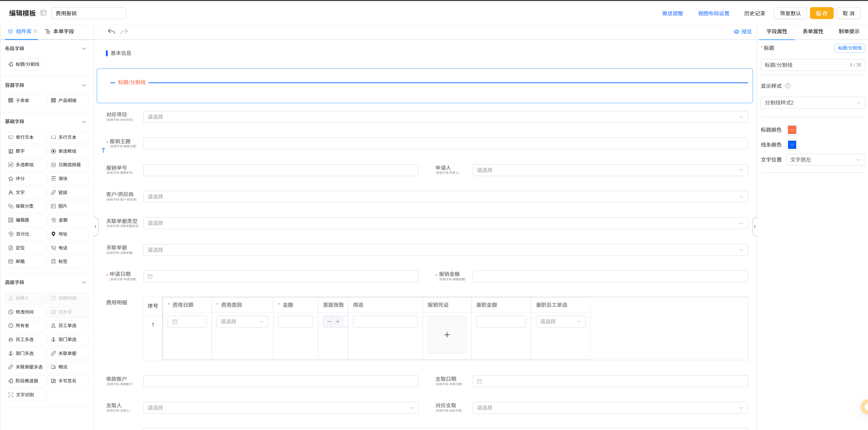Screen dimensions: 868x430
Task: Toggle 预览 eye preview mode
Action: (743, 32)
